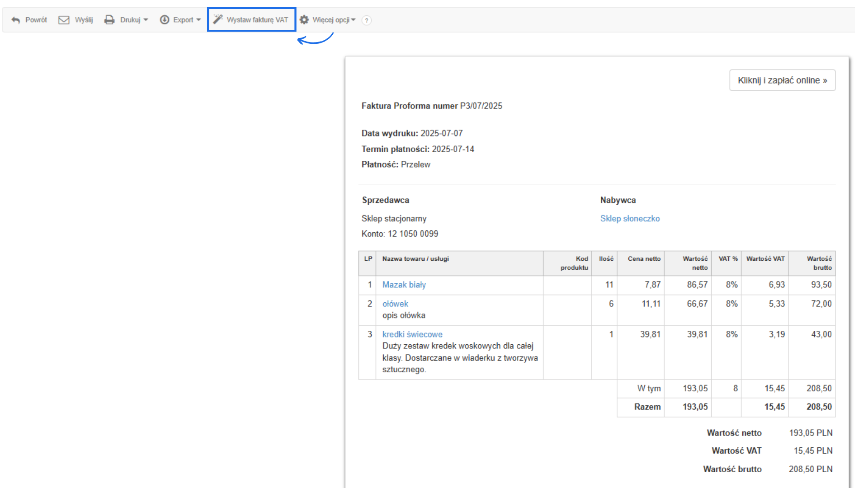Click the Wartość brutto column header

click(819, 263)
